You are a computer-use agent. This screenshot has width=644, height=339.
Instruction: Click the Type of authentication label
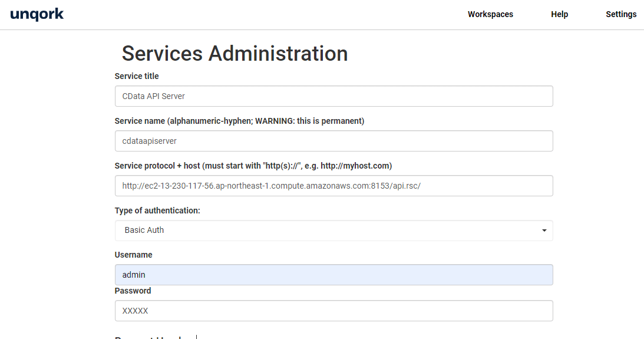point(157,210)
